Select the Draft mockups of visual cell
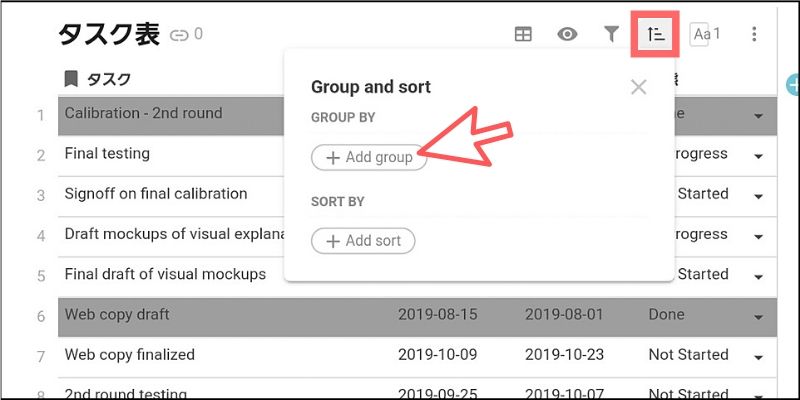The width and height of the screenshot is (800, 400). (171, 236)
